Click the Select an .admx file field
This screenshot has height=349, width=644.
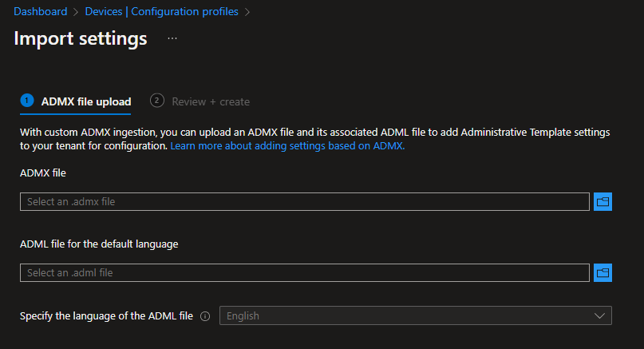tap(304, 202)
